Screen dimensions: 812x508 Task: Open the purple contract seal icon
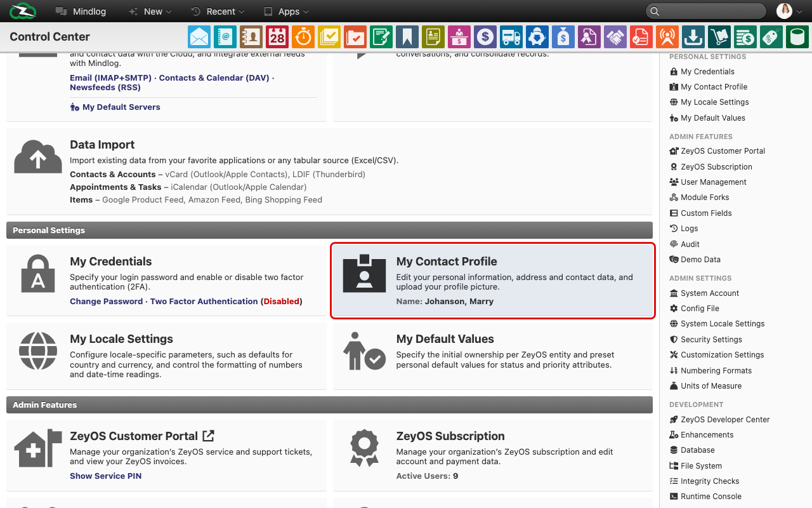pyautogui.click(x=589, y=37)
